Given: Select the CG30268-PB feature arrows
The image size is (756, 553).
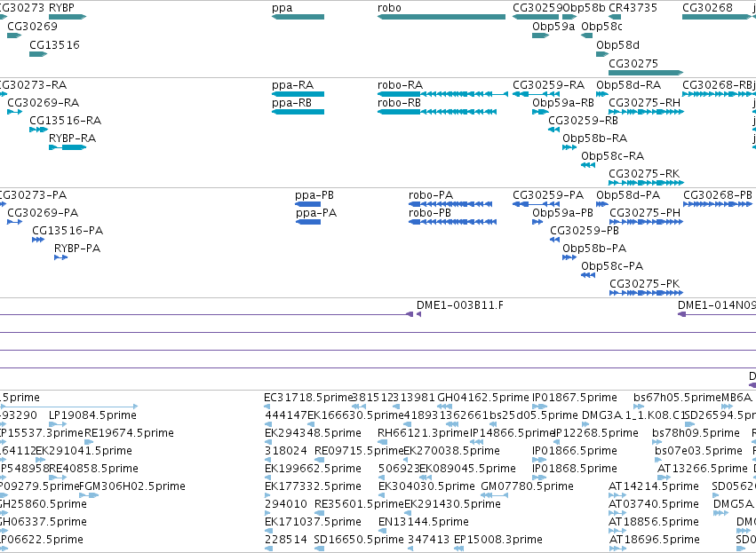Looking at the screenshot, I should point(718,204).
